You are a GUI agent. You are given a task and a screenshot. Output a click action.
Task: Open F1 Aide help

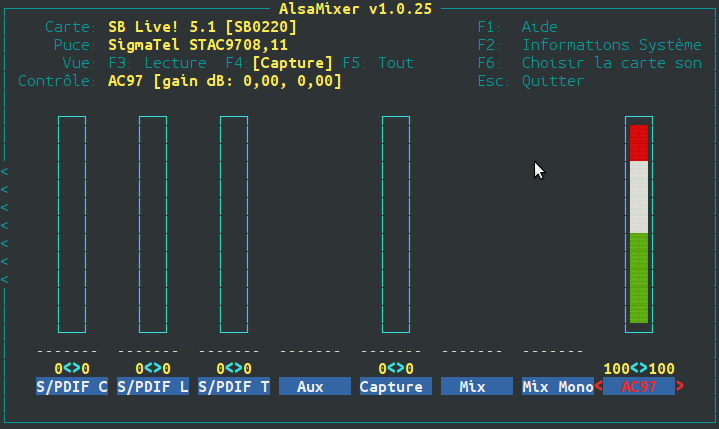click(518, 27)
